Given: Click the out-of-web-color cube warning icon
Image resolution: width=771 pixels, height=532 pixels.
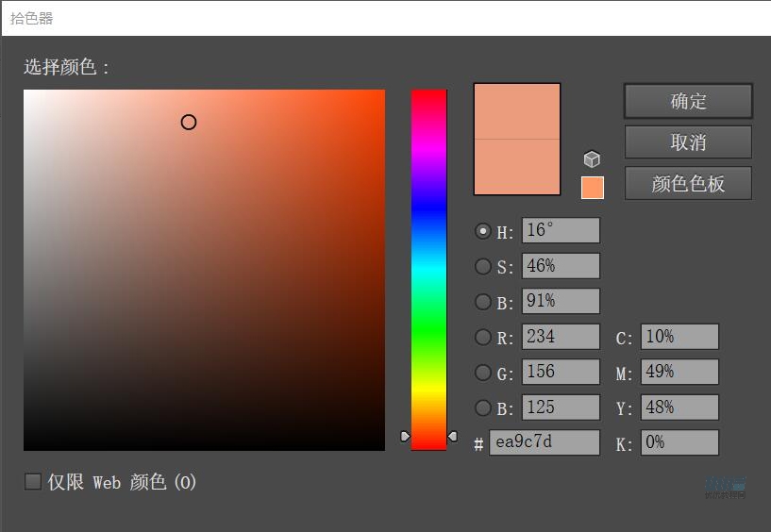Looking at the screenshot, I should [592, 159].
